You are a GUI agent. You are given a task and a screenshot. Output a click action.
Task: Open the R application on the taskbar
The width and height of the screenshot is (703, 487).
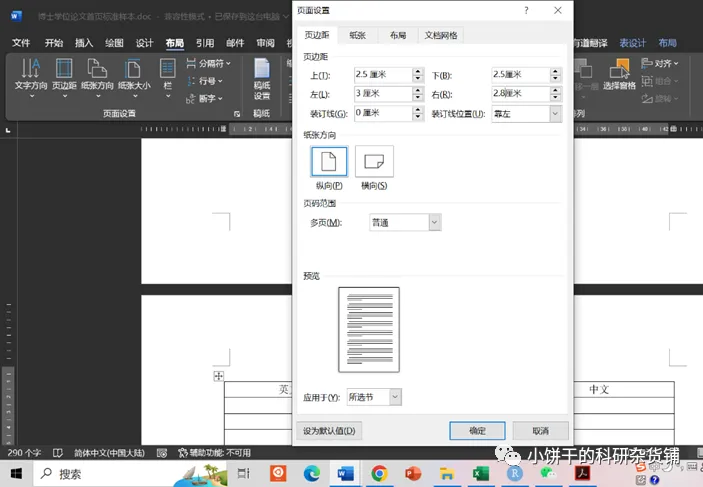515,474
